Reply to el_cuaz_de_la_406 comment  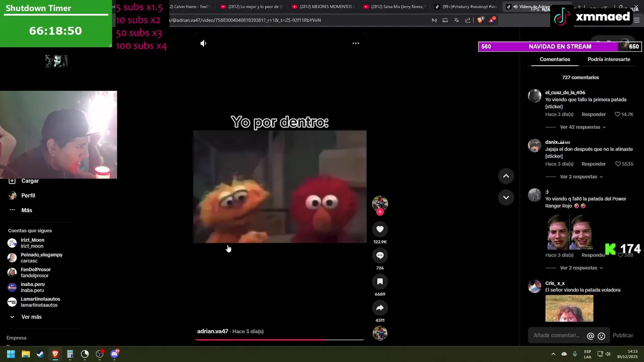(594, 115)
